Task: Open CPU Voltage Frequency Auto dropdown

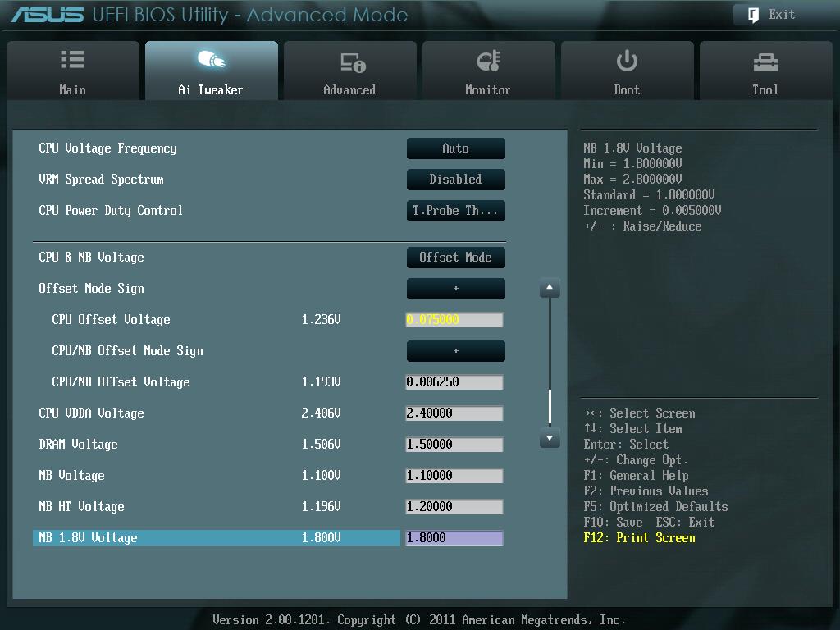Action: (x=456, y=148)
